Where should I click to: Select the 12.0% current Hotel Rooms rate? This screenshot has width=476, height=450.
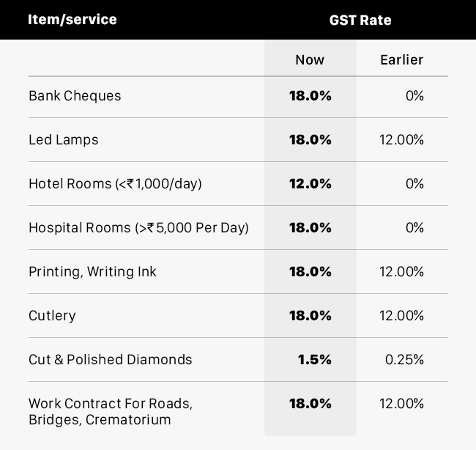(x=310, y=184)
